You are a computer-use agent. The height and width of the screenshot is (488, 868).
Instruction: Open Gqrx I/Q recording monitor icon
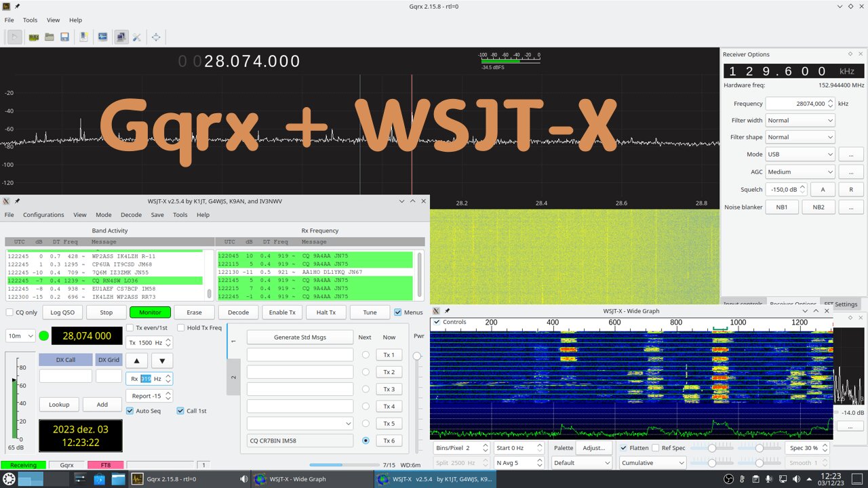point(103,37)
